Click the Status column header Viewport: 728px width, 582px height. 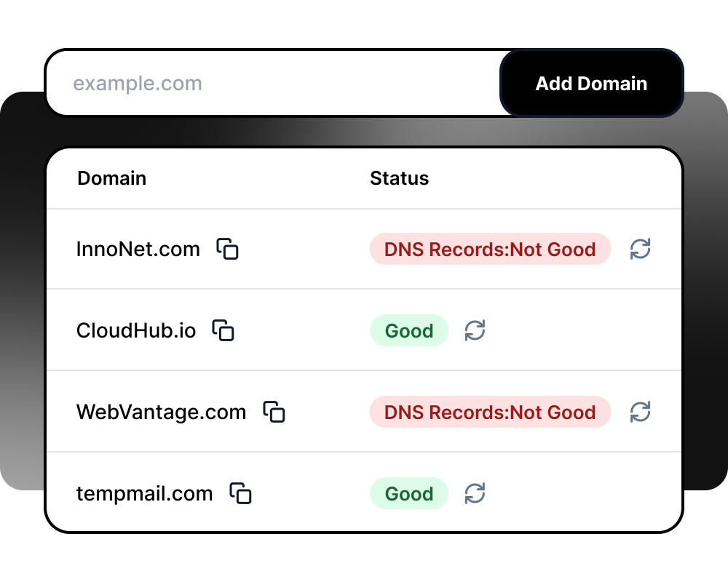pos(399,178)
